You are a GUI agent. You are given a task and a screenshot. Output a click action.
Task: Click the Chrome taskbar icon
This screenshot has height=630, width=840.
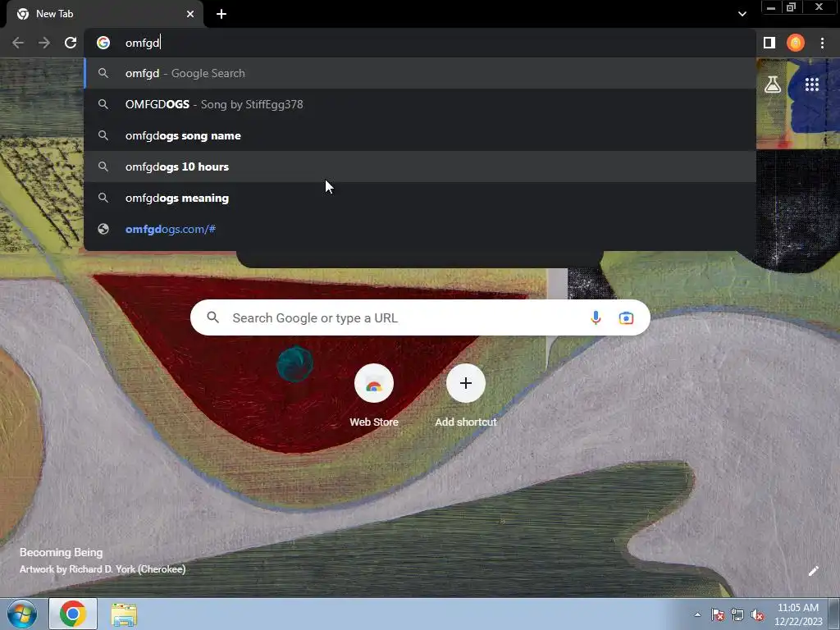point(73,614)
